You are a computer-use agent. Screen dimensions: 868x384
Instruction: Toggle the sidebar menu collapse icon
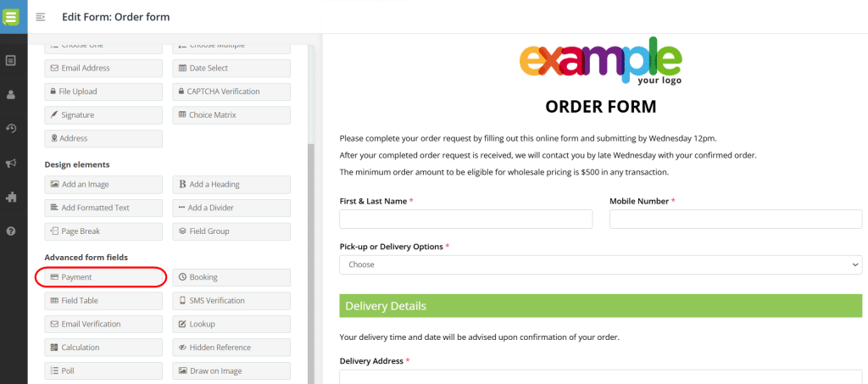pos(41,17)
